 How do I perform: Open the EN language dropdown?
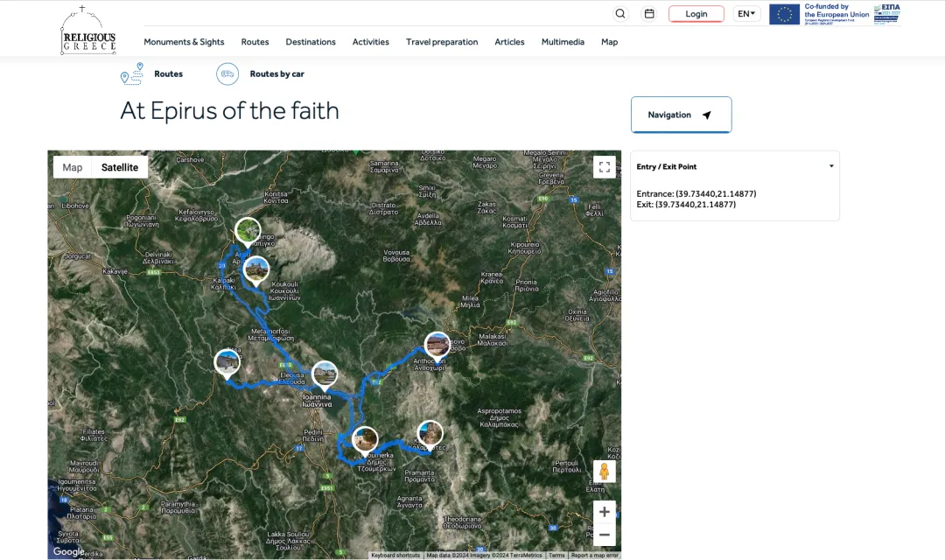(746, 14)
